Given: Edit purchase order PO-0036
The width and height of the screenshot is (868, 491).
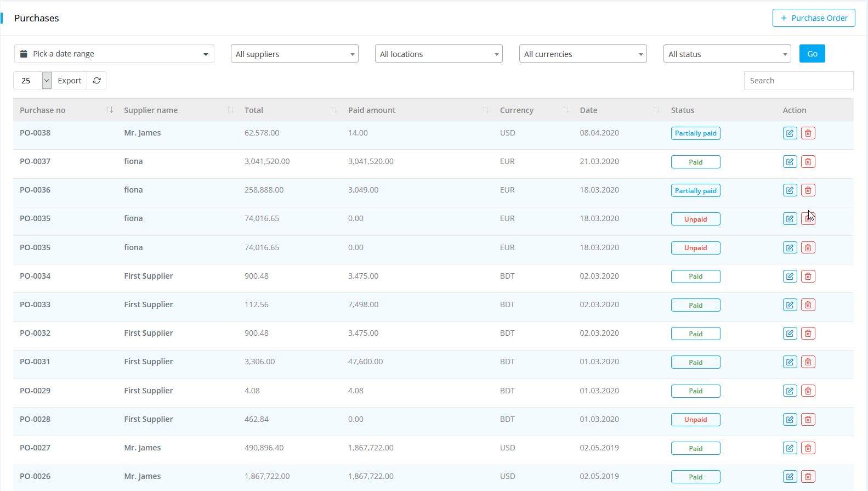Looking at the screenshot, I should pos(790,190).
